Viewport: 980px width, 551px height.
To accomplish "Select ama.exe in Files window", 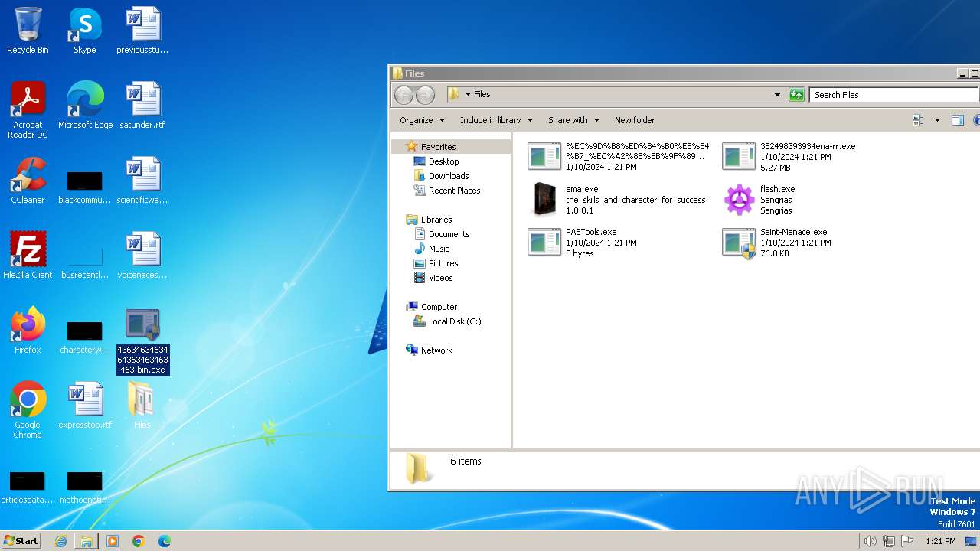I will click(x=618, y=200).
